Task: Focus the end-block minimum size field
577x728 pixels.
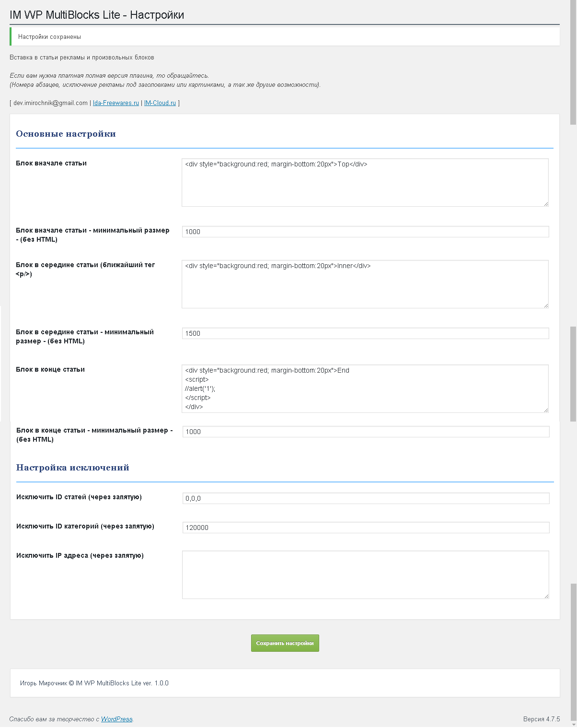Action: click(x=365, y=432)
